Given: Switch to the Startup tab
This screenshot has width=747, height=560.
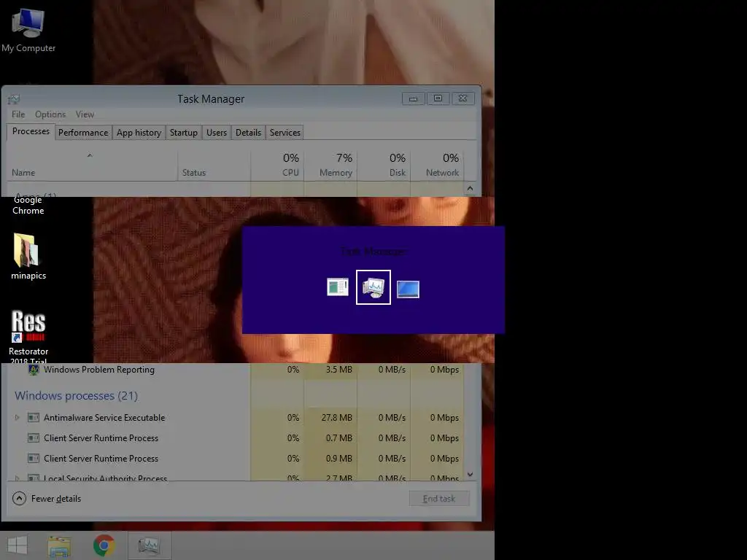Looking at the screenshot, I should 183,133.
